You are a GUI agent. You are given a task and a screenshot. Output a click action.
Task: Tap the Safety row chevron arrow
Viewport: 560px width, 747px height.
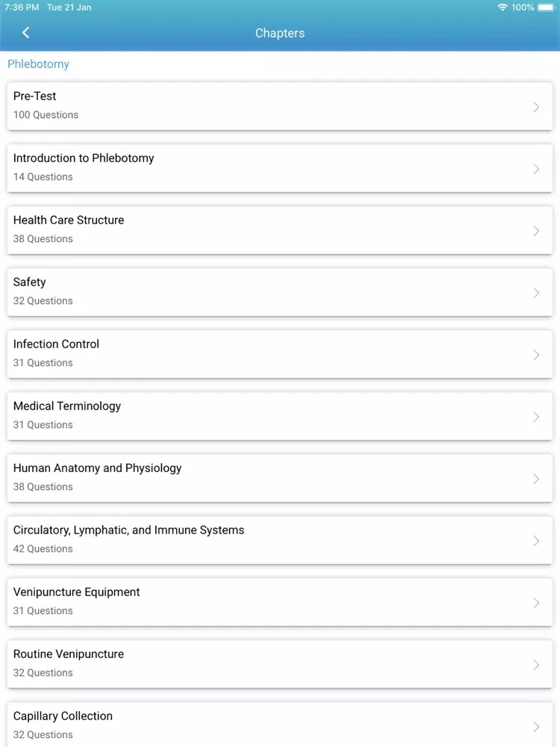coord(536,293)
